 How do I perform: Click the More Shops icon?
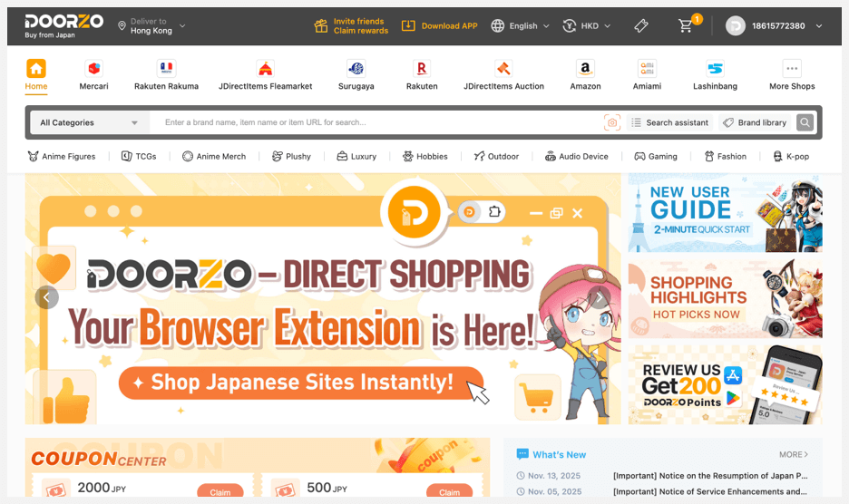(792, 69)
